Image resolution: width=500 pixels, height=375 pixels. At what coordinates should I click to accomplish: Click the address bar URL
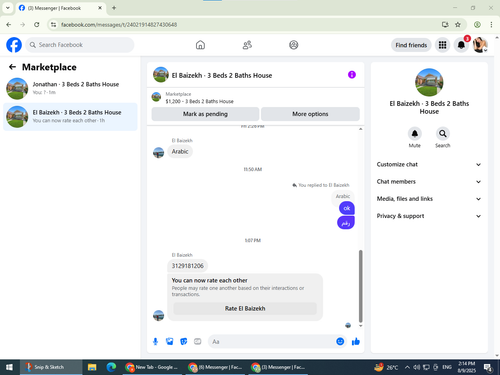coord(119,25)
